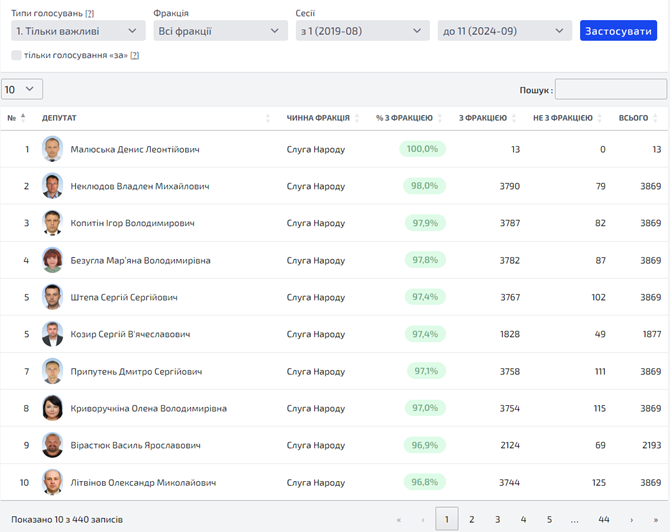The width and height of the screenshot is (670, 532).
Task: Open the 'Всі фракції' dropdown
Action: coord(220,31)
